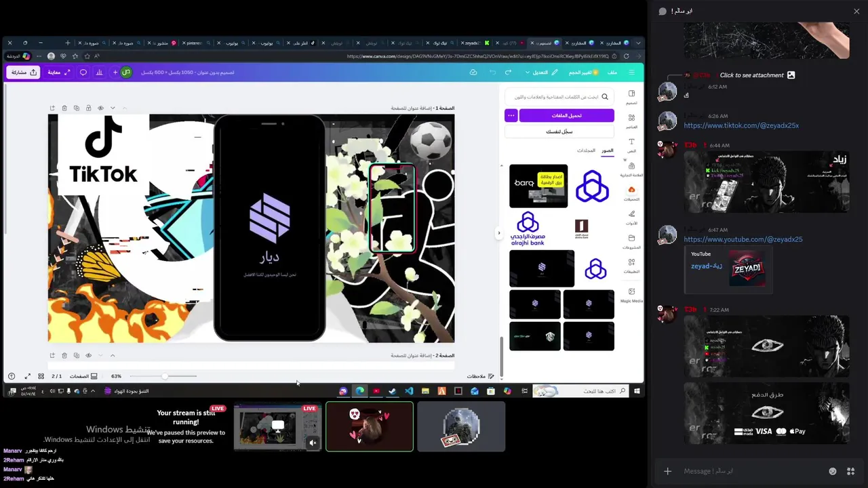Open Discord emoji picker icon
Image resolution: width=868 pixels, height=488 pixels.
[x=833, y=471]
